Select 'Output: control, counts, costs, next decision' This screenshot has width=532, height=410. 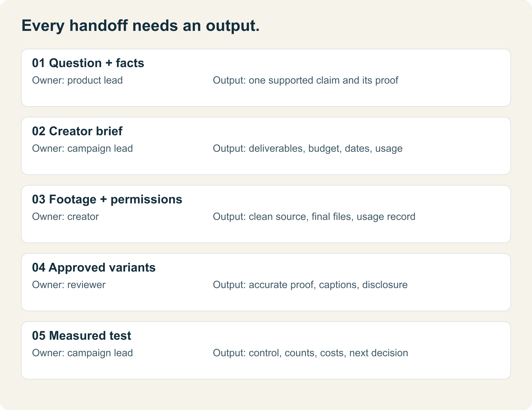(310, 353)
